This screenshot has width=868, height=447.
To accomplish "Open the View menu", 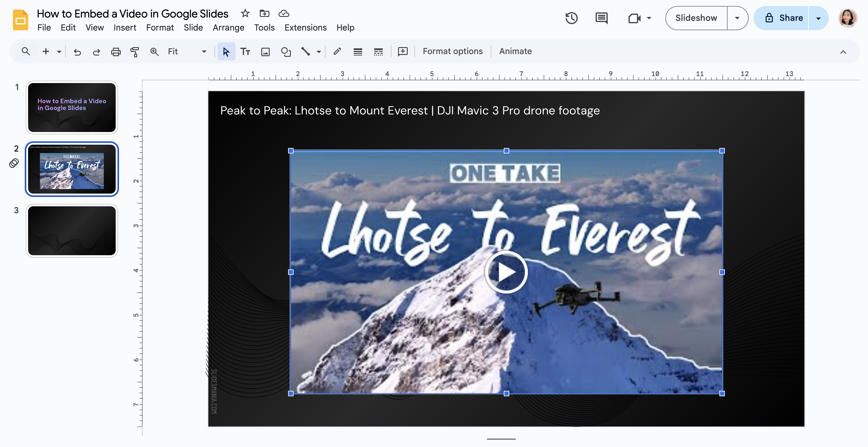I will coord(94,27).
